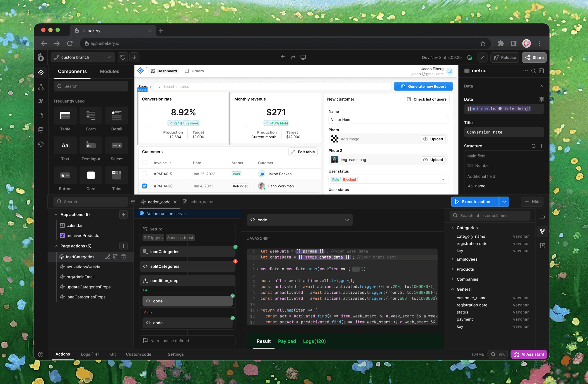Viewport: 588px width, 384px height.
Task: Open the Execute action dropdown arrow
Action: pos(504,202)
